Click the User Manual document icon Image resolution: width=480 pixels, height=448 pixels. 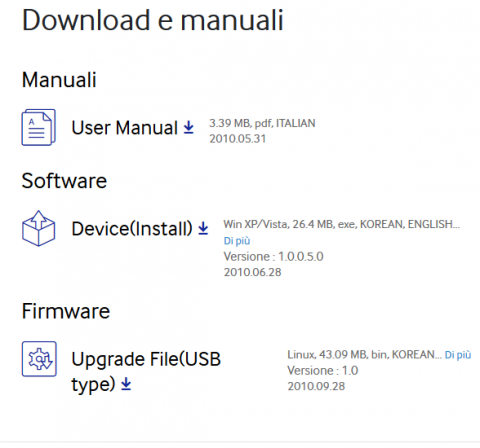38,127
